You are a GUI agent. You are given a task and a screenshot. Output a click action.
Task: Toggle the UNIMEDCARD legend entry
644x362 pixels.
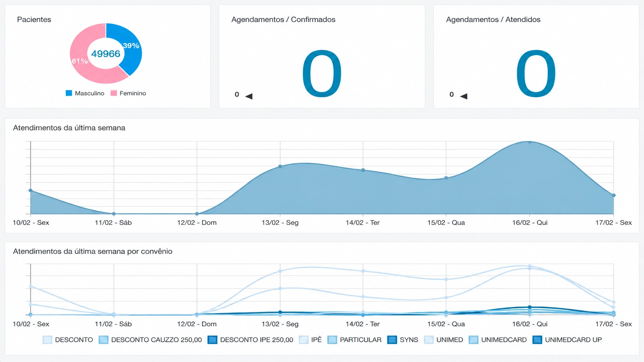coord(498,340)
